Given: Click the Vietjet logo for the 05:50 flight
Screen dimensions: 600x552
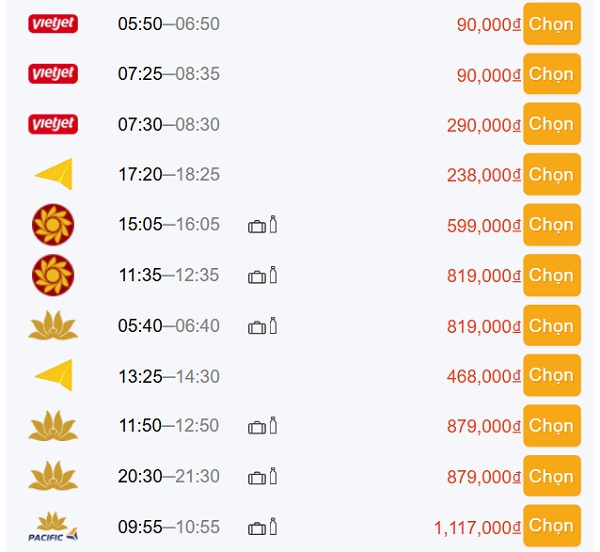Looking at the screenshot, I should [x=53, y=23].
